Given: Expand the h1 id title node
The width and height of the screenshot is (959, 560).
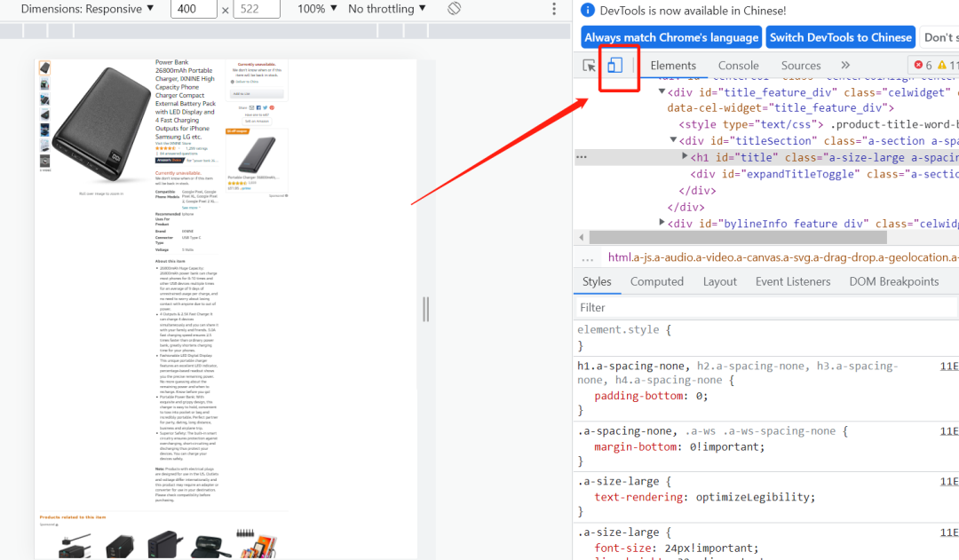Looking at the screenshot, I should pyautogui.click(x=685, y=156).
